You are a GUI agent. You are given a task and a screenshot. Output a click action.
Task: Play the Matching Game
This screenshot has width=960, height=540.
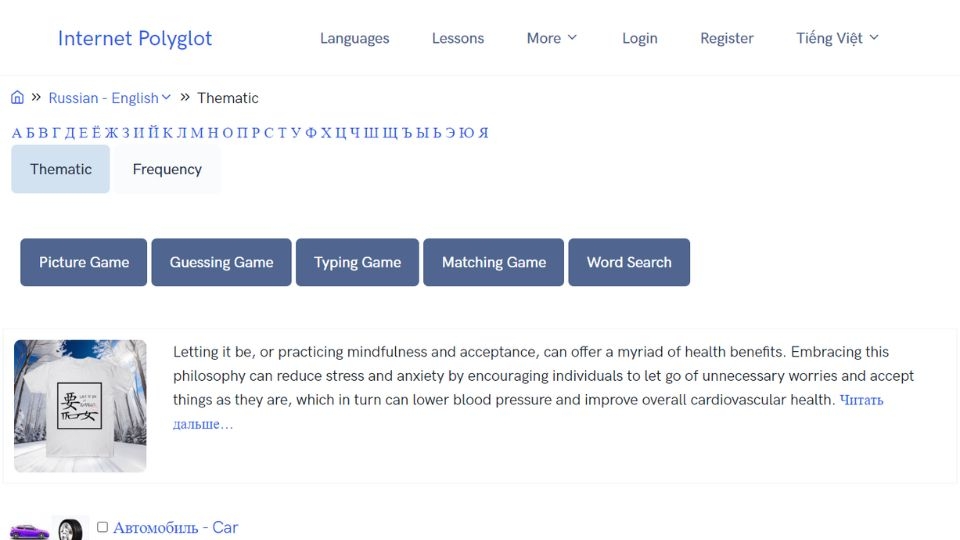(494, 262)
